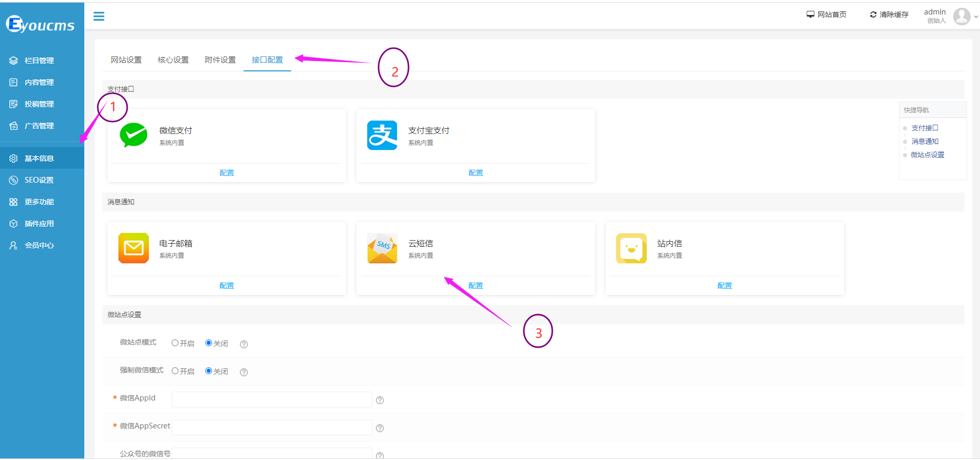The width and height of the screenshot is (980, 460).
Task: Click the 基本信息 gear icon
Action: pyautogui.click(x=13, y=158)
